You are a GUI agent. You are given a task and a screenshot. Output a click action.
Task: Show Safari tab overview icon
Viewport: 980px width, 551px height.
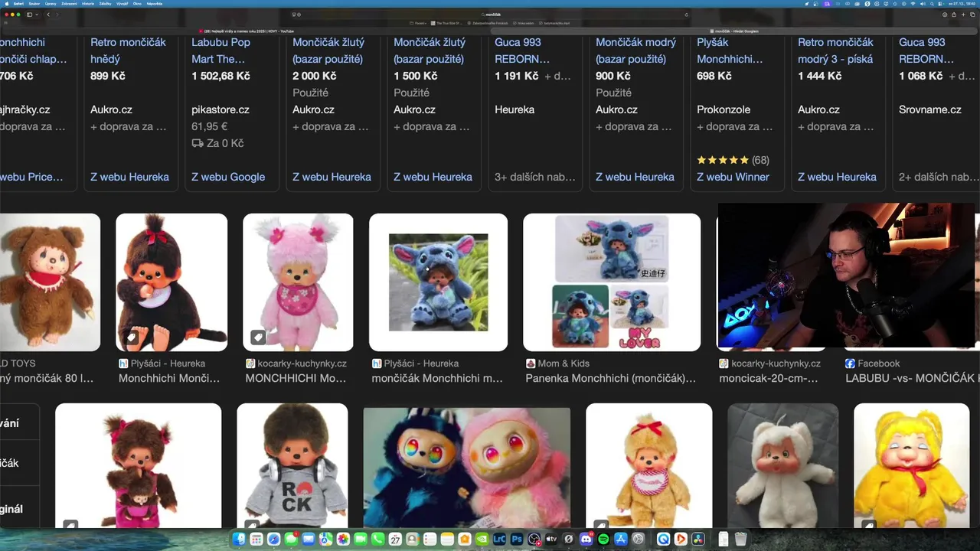pyautogui.click(x=972, y=15)
